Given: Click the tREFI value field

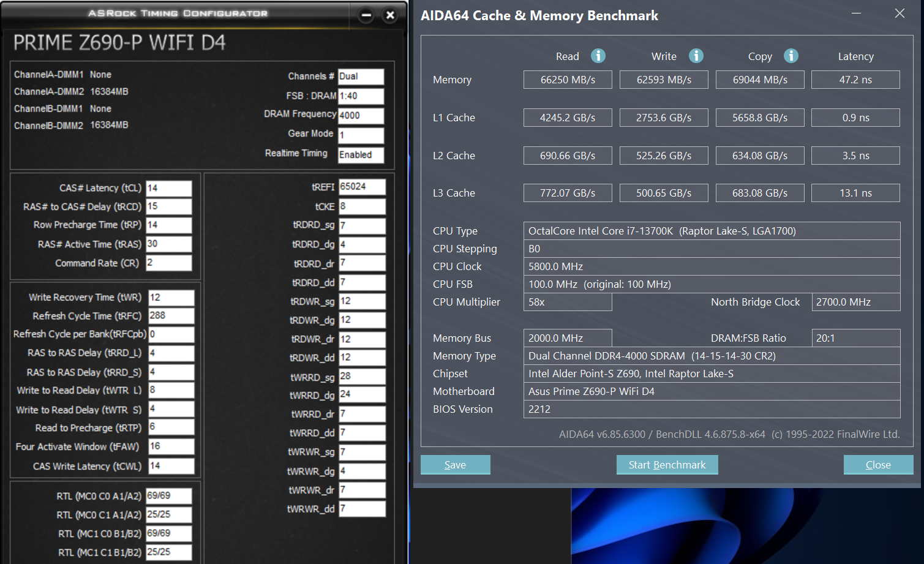Looking at the screenshot, I should point(362,187).
